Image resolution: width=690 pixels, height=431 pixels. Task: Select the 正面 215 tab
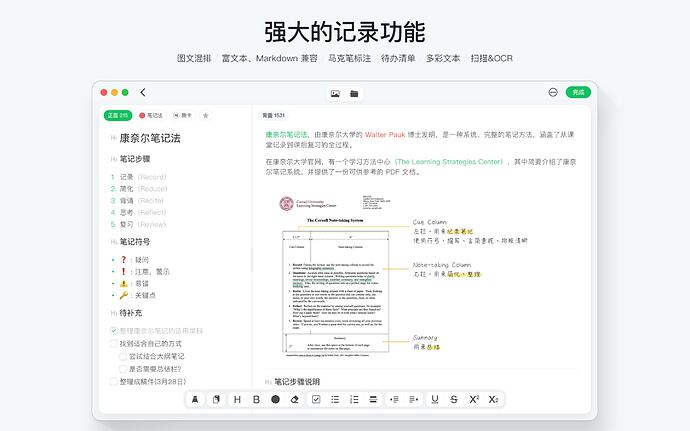(x=118, y=115)
